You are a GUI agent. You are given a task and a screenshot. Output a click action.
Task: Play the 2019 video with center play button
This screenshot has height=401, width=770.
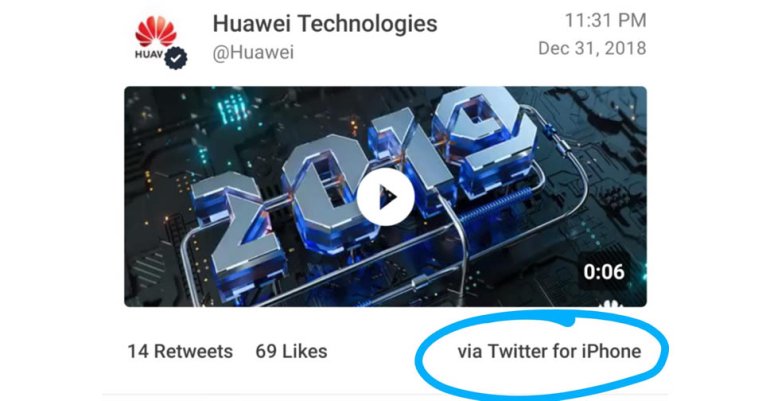click(385, 197)
